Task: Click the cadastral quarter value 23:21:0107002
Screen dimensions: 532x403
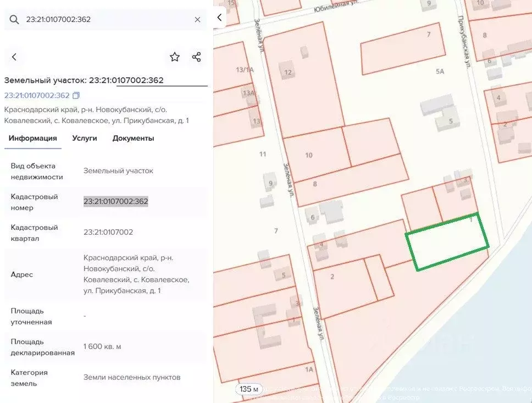Action: coord(108,232)
